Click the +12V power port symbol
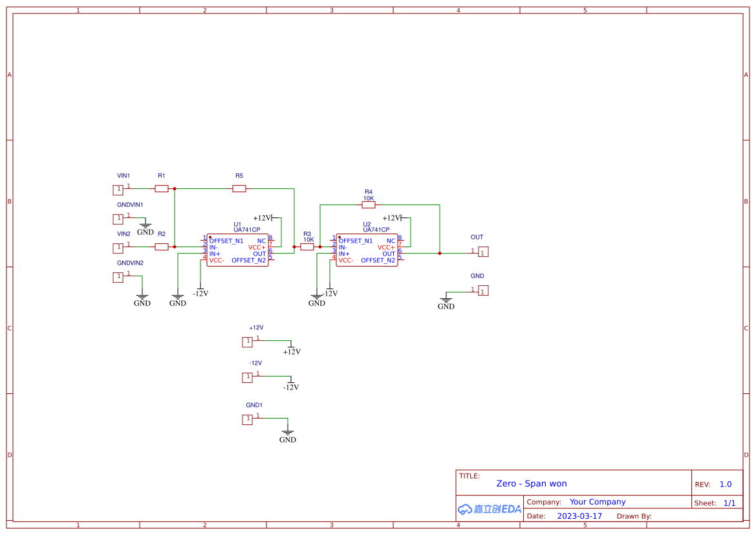 pyautogui.click(x=248, y=341)
